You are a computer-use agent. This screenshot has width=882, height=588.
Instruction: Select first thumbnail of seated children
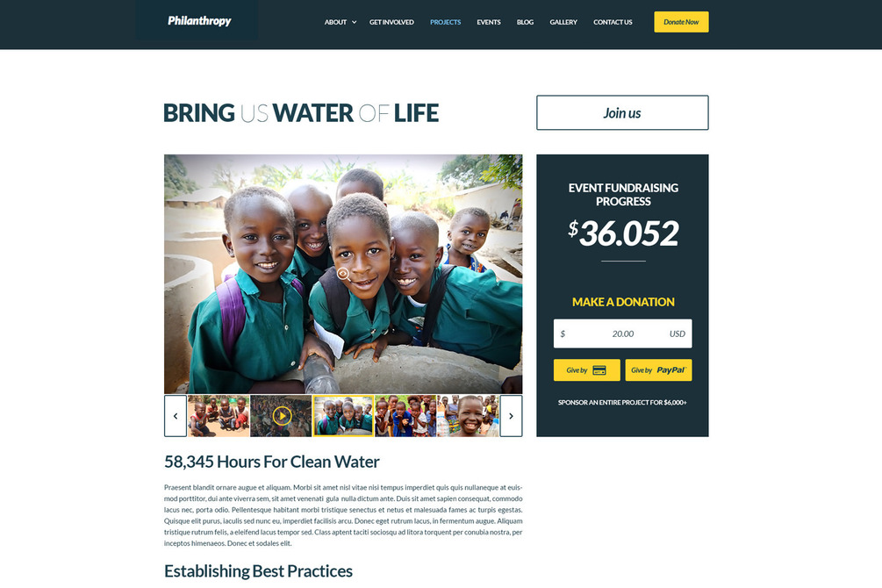coord(219,416)
